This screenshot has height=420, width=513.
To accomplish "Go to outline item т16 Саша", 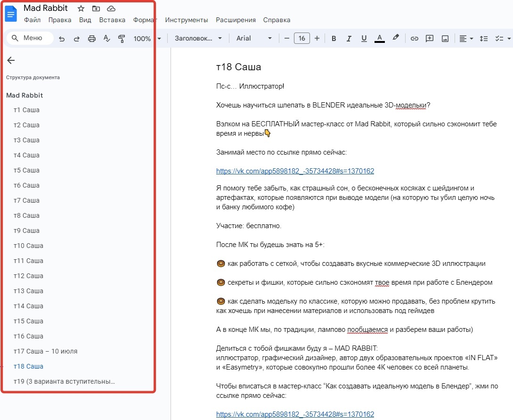I will point(28,336).
